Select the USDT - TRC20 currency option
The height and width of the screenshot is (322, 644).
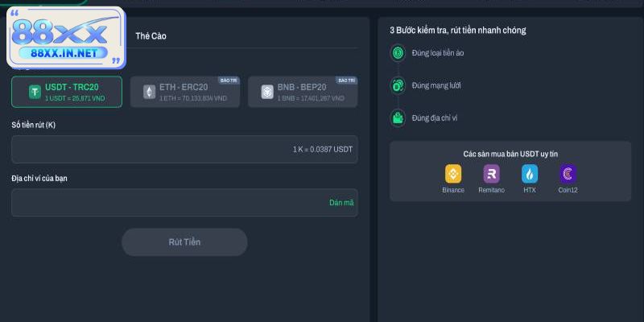(x=67, y=92)
